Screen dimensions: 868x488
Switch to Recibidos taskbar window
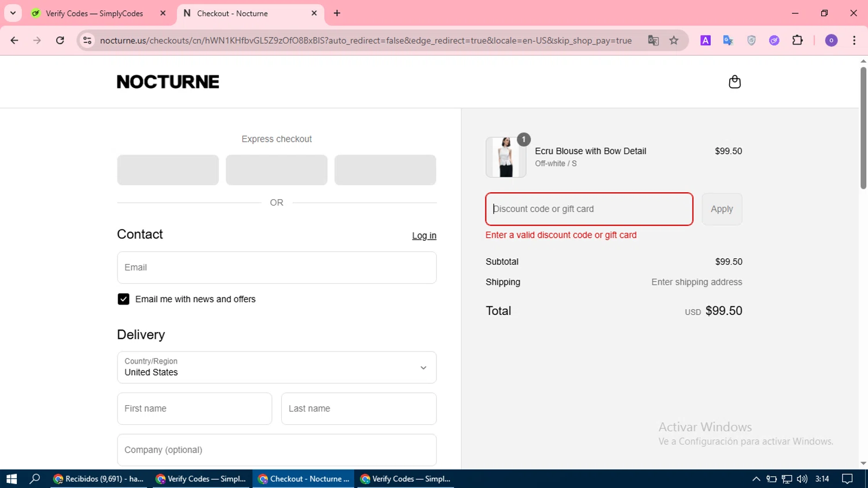pos(98,479)
